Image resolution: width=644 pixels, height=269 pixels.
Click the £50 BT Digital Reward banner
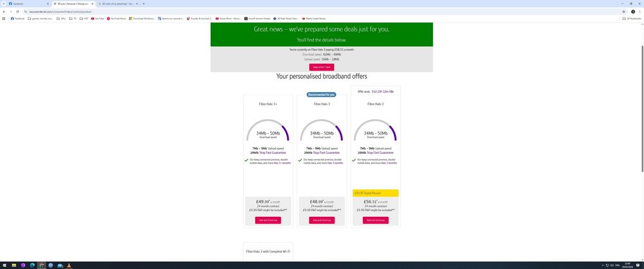pos(375,193)
